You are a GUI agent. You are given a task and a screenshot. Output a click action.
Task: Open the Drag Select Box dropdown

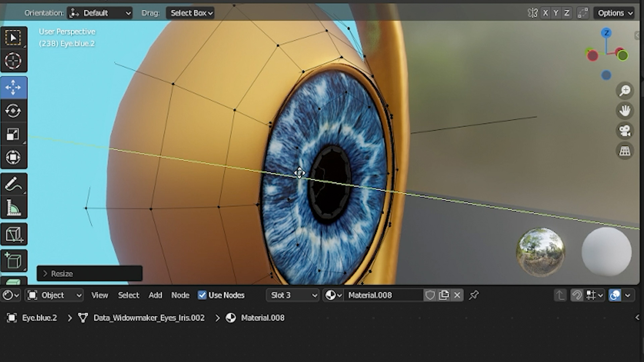pyautogui.click(x=191, y=13)
